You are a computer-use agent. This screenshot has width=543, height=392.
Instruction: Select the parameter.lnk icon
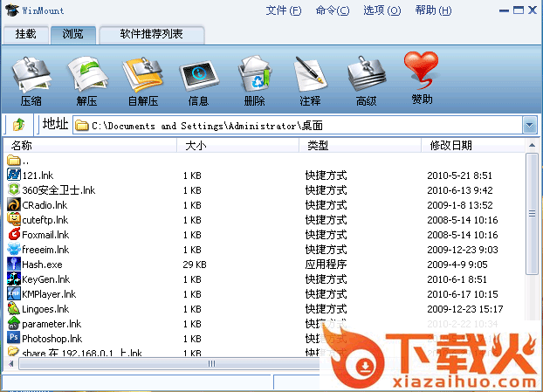[x=14, y=323]
